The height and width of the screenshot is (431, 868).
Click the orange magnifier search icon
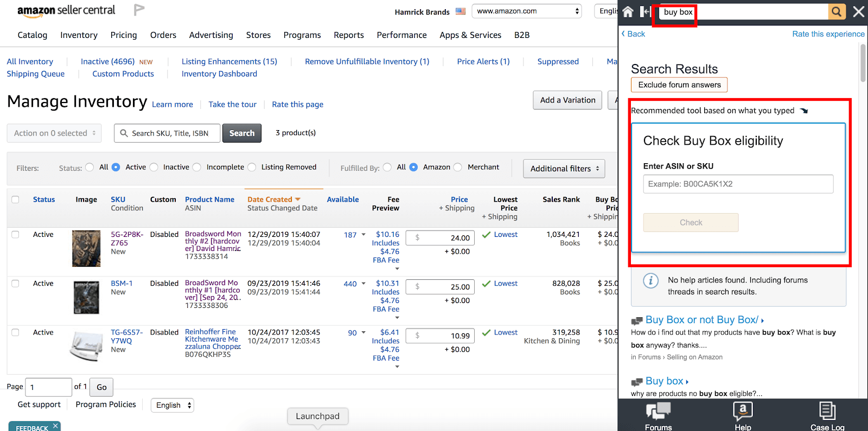tap(837, 11)
